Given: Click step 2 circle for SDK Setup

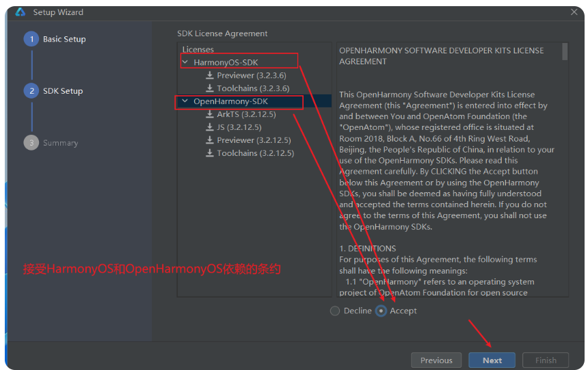Looking at the screenshot, I should point(31,91).
